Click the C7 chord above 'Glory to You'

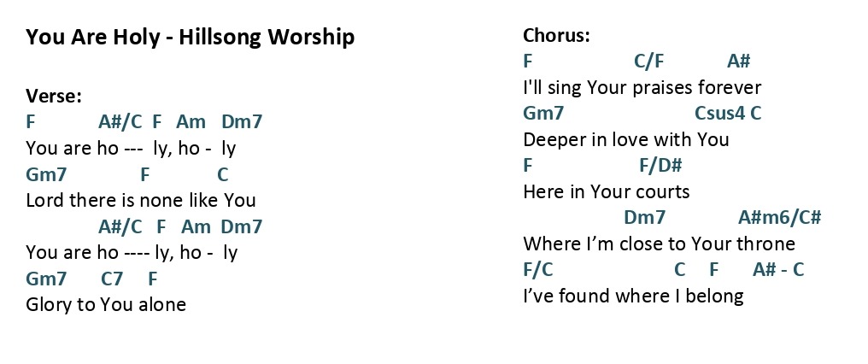112,279
